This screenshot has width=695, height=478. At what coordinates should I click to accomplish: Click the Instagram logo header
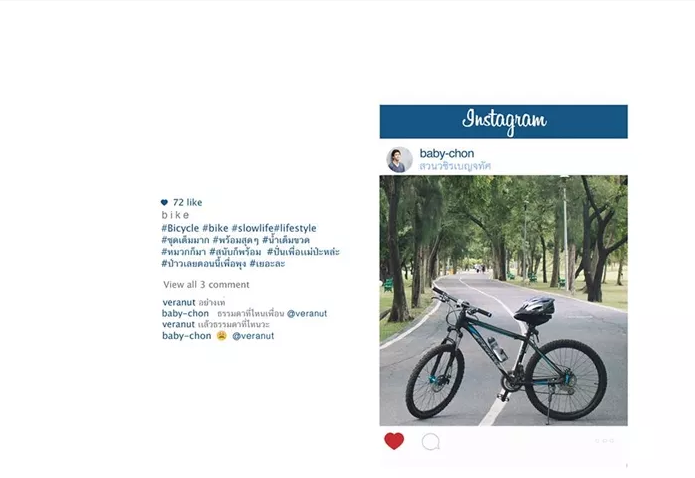pos(504,121)
